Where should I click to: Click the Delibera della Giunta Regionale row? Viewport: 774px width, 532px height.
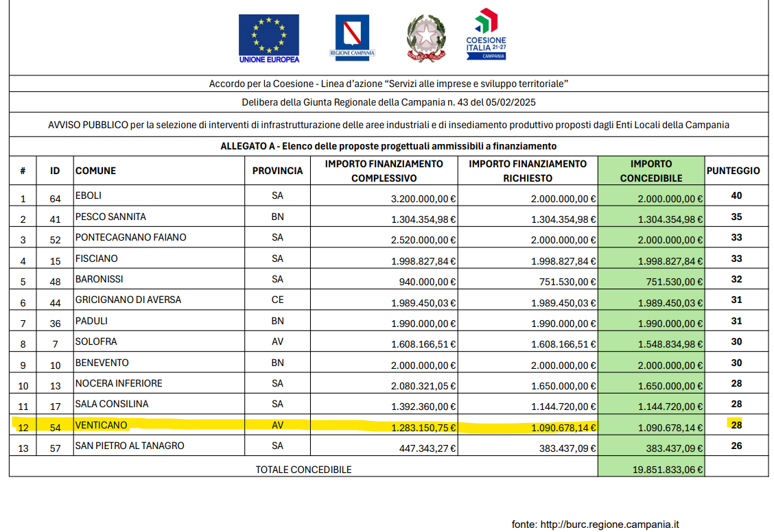click(387, 104)
